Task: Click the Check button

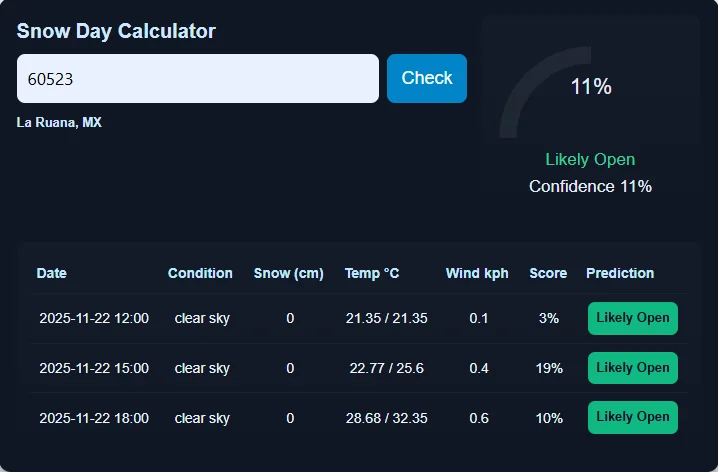Action: [x=426, y=78]
